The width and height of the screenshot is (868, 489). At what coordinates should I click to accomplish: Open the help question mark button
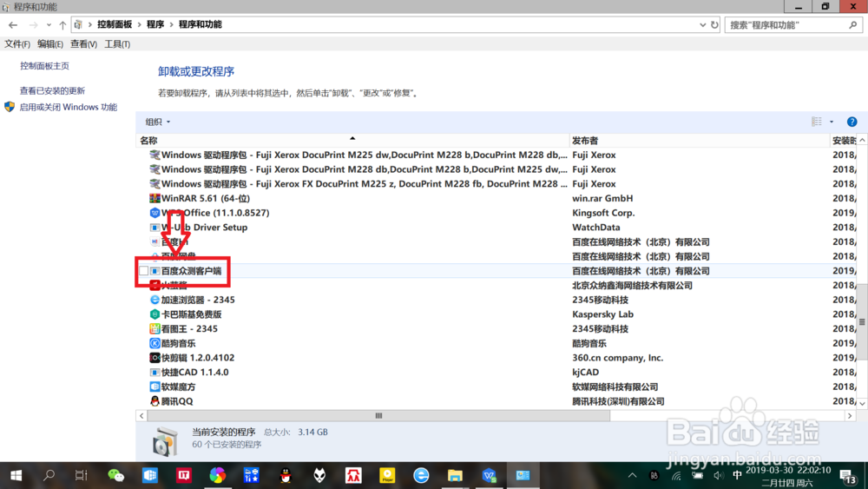pos(852,122)
